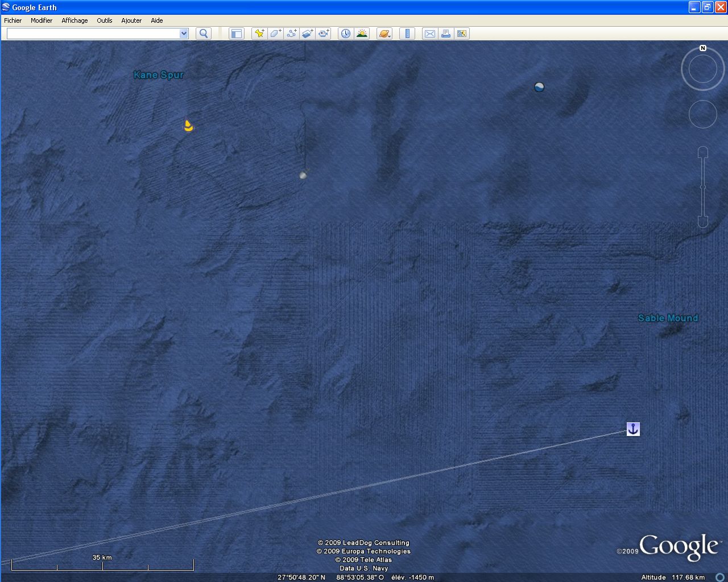Click the élév. -1450 m elevation readout
The width and height of the screenshot is (728, 582).
[x=412, y=577]
